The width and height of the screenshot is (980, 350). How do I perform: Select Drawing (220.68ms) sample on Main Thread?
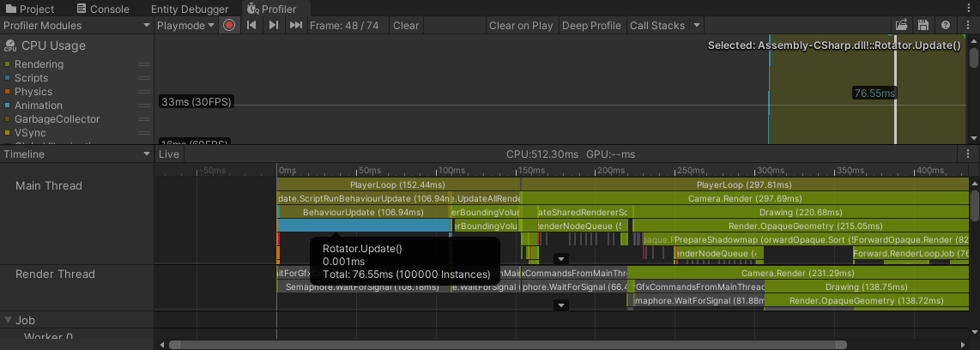click(801, 213)
